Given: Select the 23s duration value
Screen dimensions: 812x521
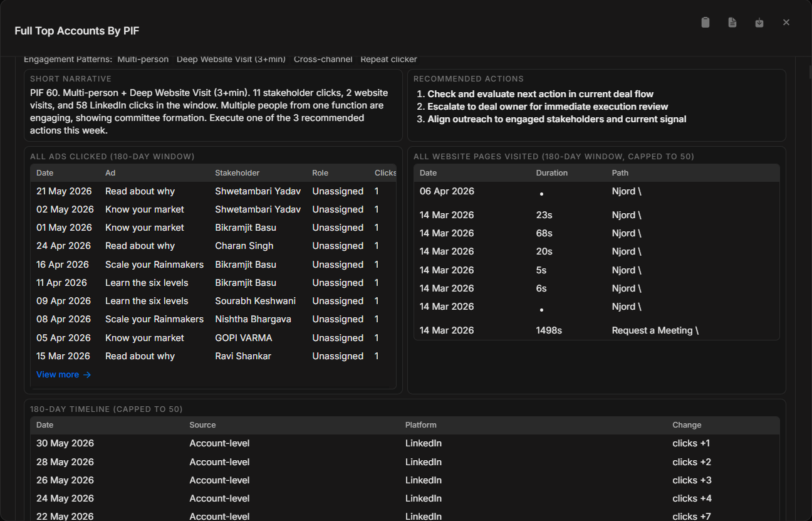Looking at the screenshot, I should click(x=544, y=215).
